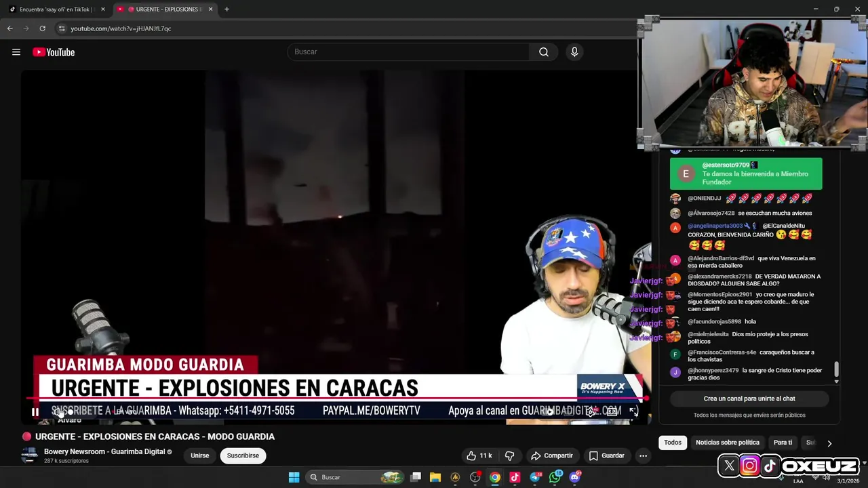Pause the livestream video
This screenshot has width=868, height=488.
tap(35, 411)
